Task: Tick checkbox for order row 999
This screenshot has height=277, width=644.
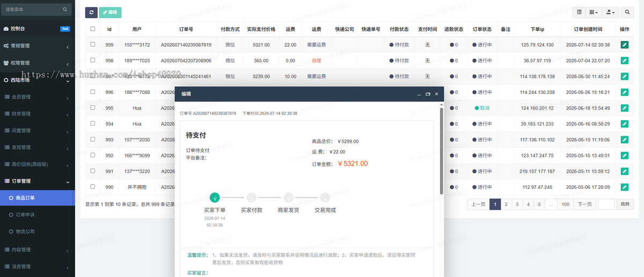Action: 93,45
